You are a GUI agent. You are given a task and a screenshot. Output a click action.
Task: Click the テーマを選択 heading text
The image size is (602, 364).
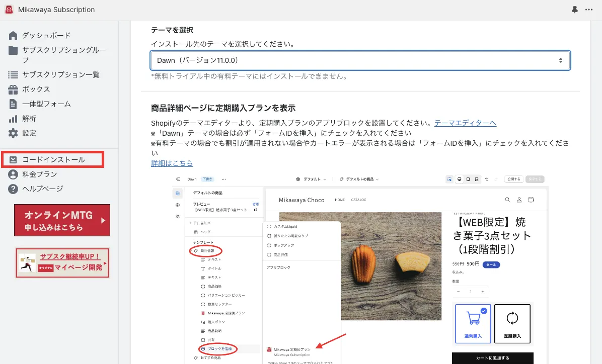[x=172, y=30]
